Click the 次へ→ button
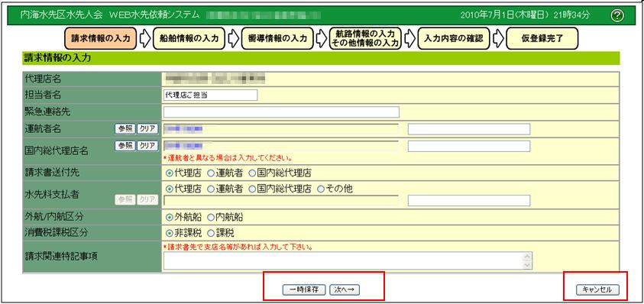The width and height of the screenshot is (644, 304). coord(345,289)
